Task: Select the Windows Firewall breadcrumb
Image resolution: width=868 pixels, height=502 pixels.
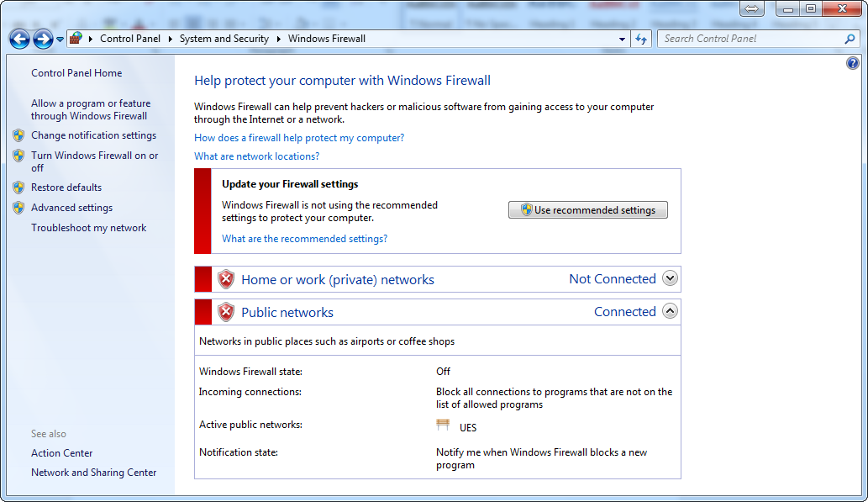Action: (327, 39)
